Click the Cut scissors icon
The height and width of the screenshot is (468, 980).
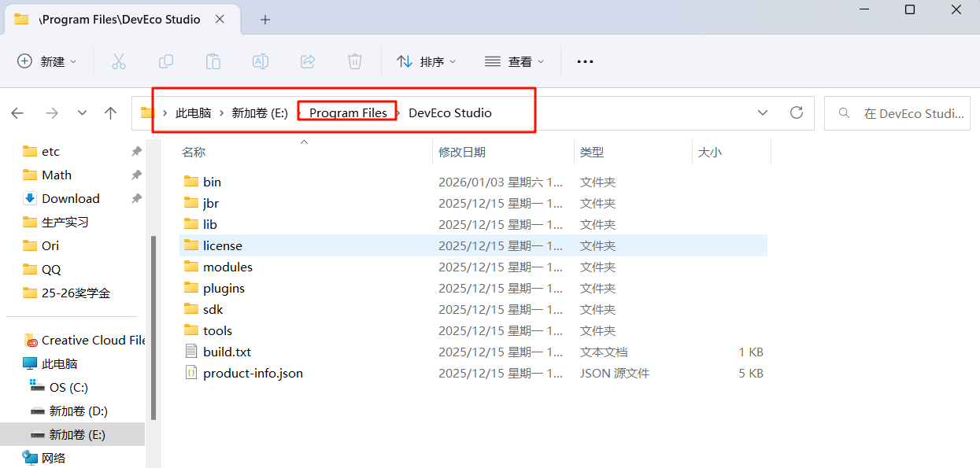click(x=119, y=61)
